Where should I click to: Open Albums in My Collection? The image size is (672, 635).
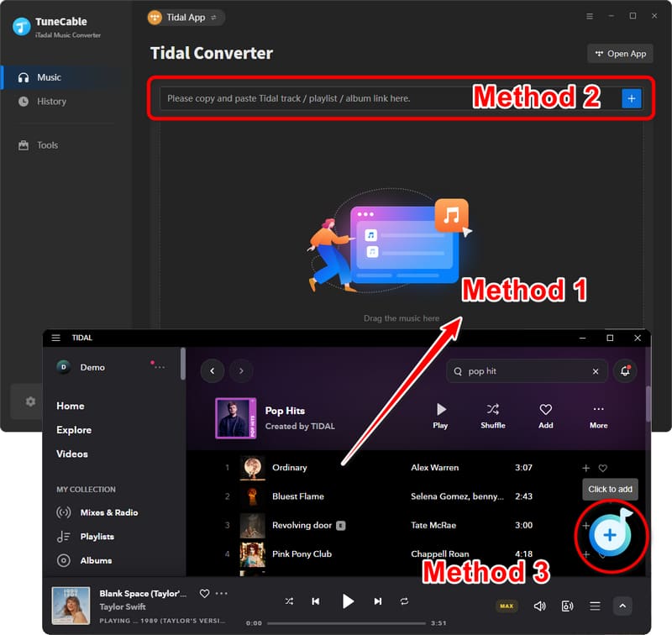[x=84, y=560]
